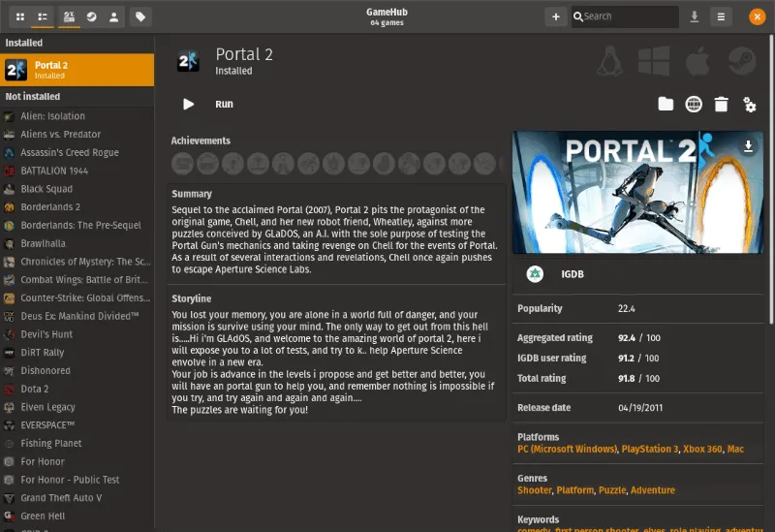Open Portal 2 game properties gears
The width and height of the screenshot is (775, 532).
tap(749, 105)
